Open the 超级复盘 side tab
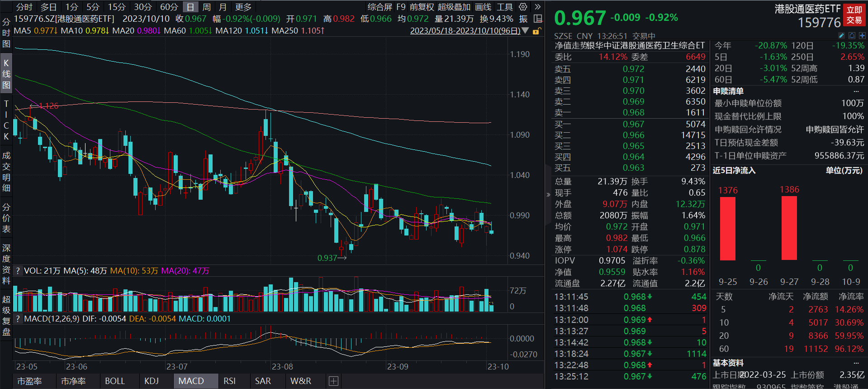Image resolution: width=868 pixels, height=389 pixels. click(x=6, y=316)
